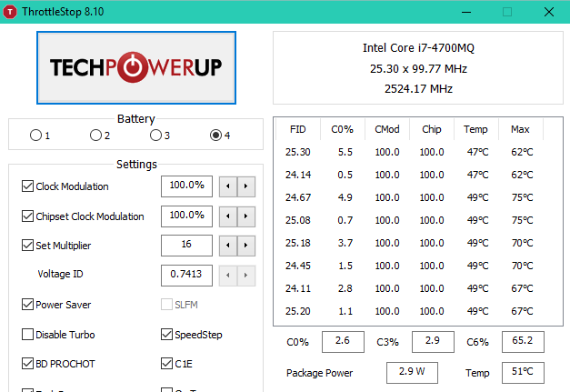Click the Intel Core i7-4700MQ text

tap(418, 48)
